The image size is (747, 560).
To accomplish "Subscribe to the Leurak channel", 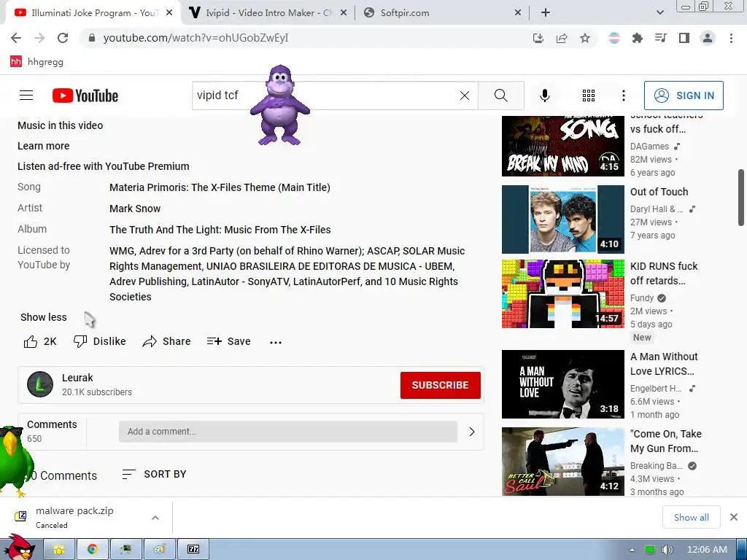I will [x=440, y=385].
